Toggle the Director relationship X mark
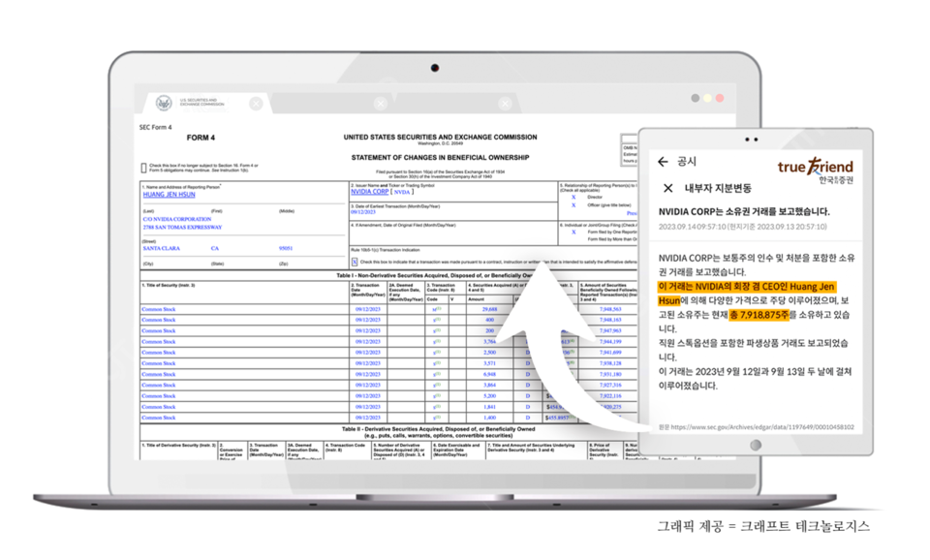 coord(573,198)
